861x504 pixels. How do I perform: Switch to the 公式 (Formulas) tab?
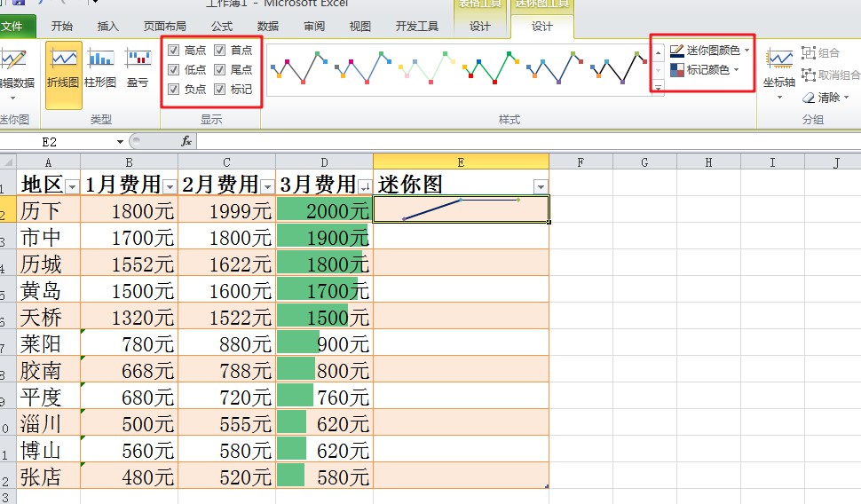(222, 26)
